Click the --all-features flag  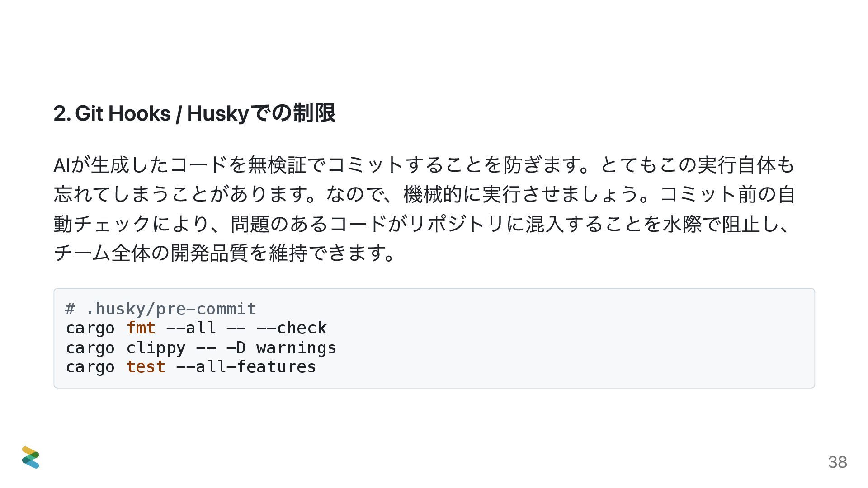(x=246, y=367)
